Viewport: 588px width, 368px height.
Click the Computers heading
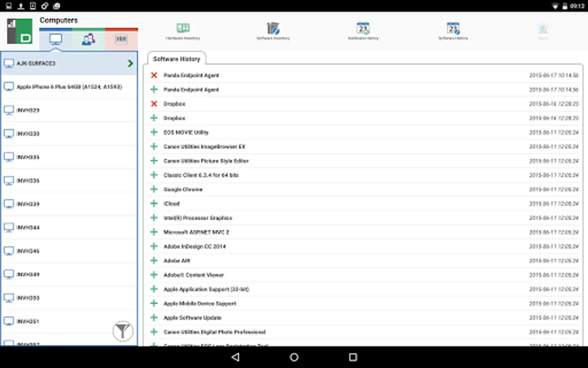58,20
